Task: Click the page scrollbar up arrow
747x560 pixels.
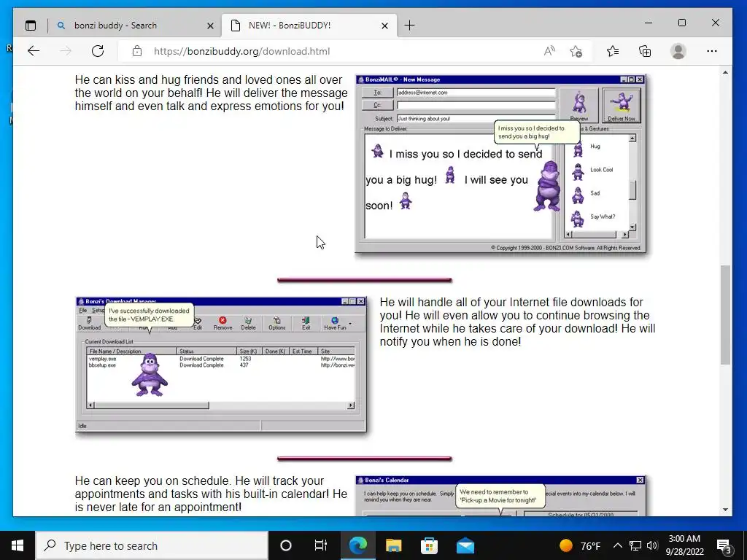Action: 725,72
